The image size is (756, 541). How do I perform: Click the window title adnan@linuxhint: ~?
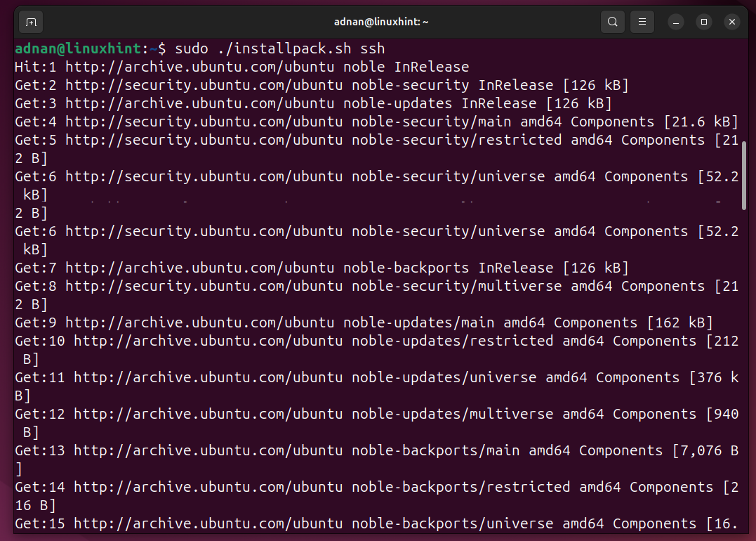[x=381, y=22]
